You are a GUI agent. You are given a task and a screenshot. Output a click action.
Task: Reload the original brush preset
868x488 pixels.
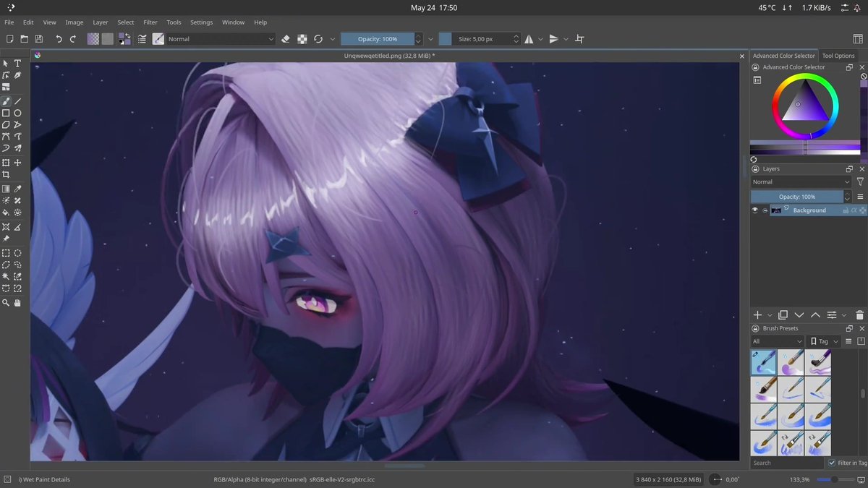click(318, 39)
